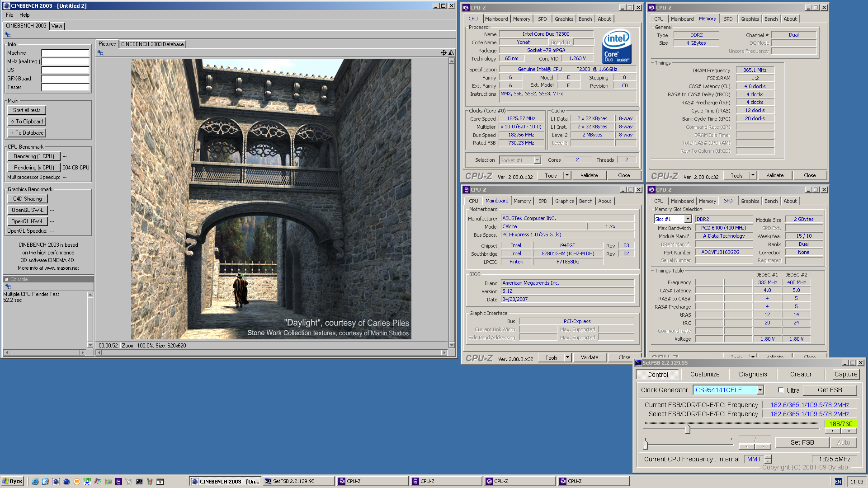Open the Clock Generator dropdown

pyautogui.click(x=760, y=390)
